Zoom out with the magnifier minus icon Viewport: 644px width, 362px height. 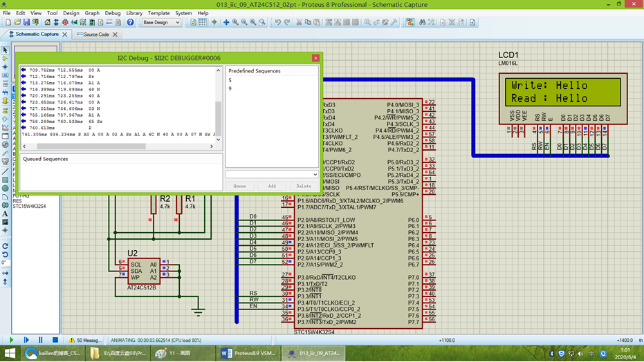244,23
